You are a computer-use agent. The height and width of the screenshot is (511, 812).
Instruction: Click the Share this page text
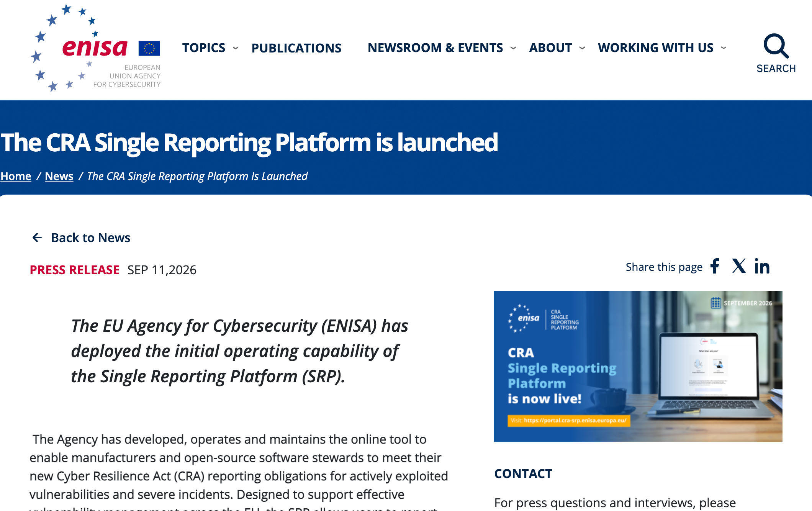pyautogui.click(x=664, y=267)
